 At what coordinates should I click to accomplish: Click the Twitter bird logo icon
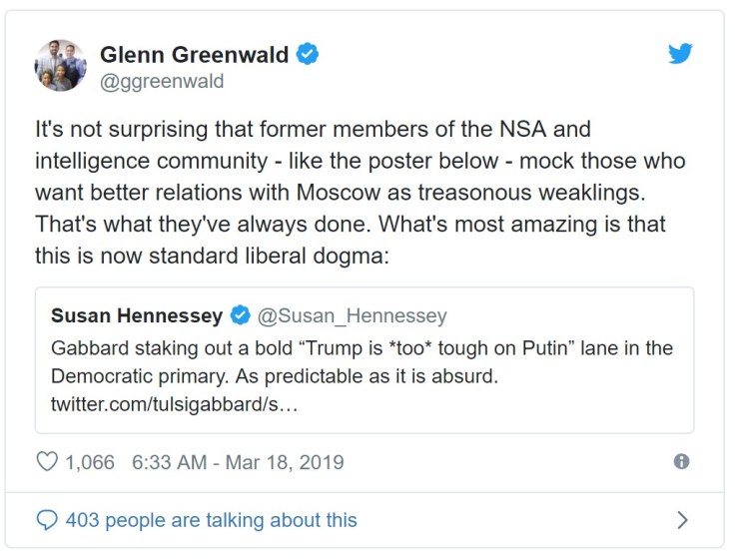(x=680, y=54)
